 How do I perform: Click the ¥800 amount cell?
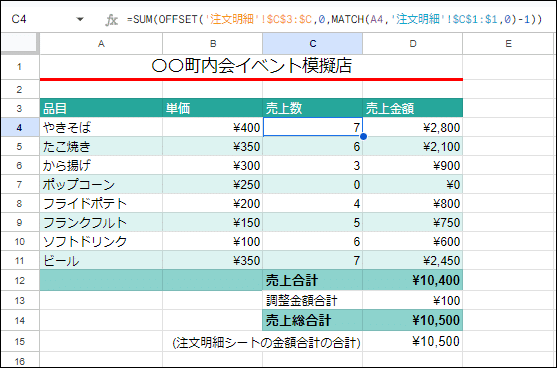pyautogui.click(x=412, y=203)
